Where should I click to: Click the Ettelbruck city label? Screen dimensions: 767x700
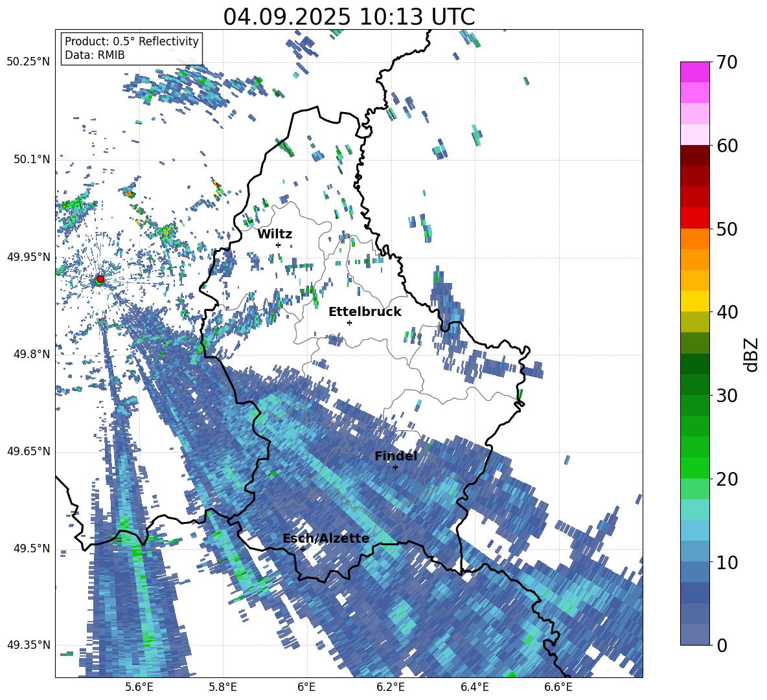[365, 312]
